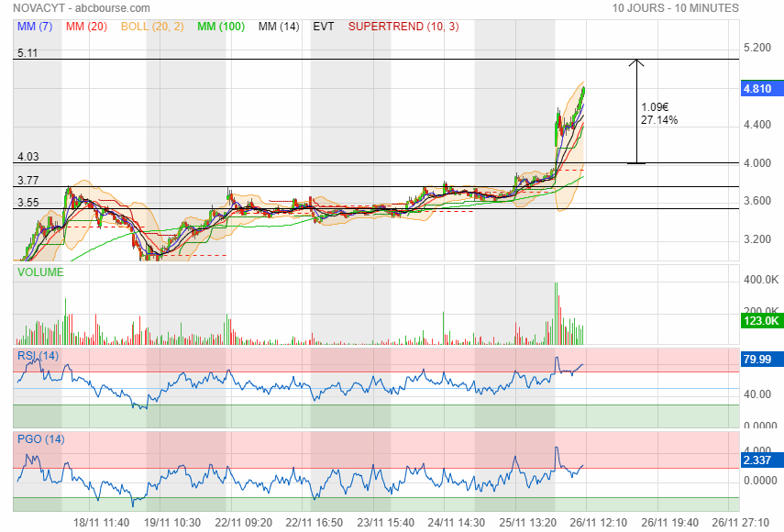
Task: Click the 123.0K volume value tag
Action: (761, 321)
